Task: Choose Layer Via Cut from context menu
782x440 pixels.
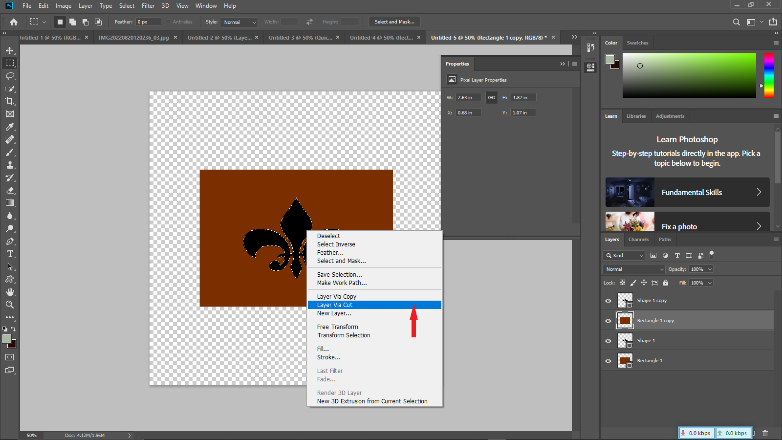Action: pyautogui.click(x=335, y=305)
